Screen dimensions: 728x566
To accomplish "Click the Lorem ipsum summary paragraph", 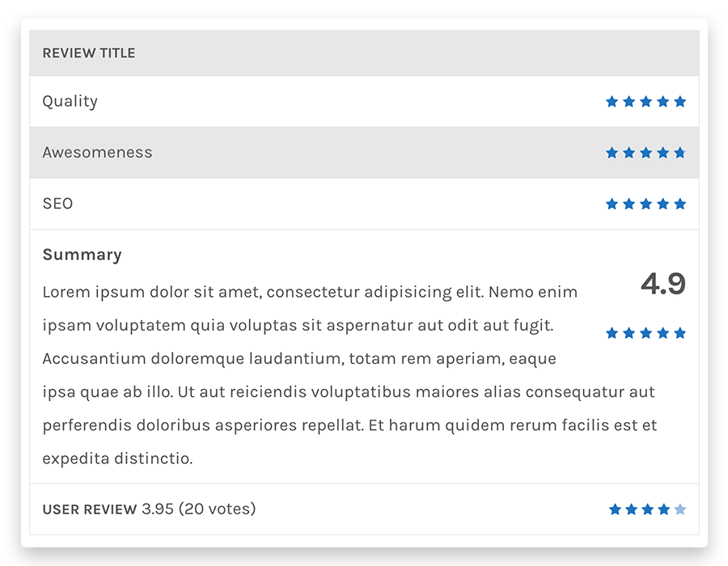I will (350, 375).
